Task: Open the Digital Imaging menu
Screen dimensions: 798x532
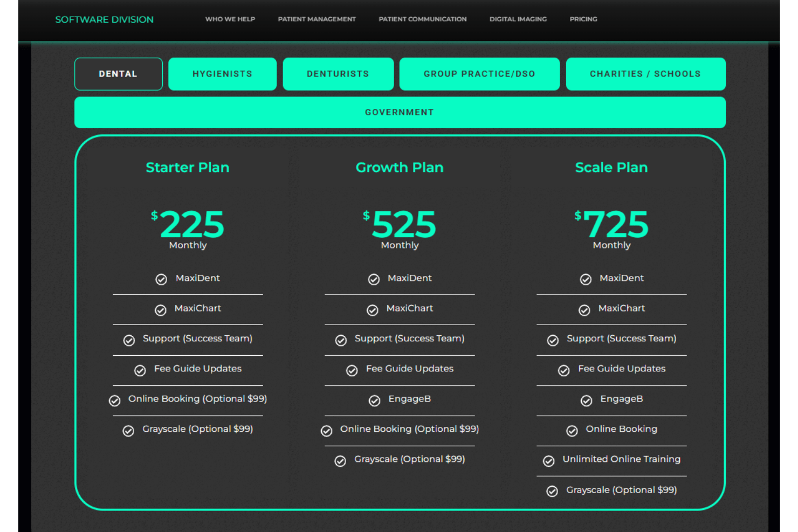Action: 518,19
